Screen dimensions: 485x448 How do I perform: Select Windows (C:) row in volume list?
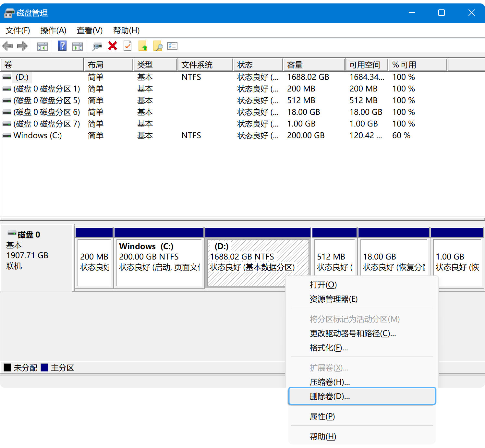tap(38, 136)
